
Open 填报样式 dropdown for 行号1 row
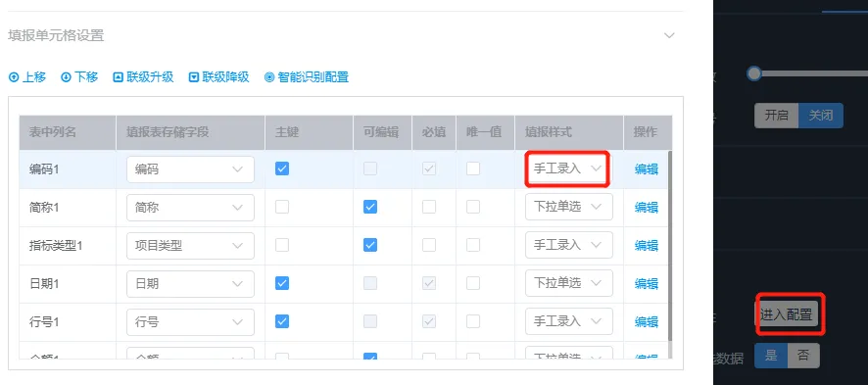click(568, 321)
